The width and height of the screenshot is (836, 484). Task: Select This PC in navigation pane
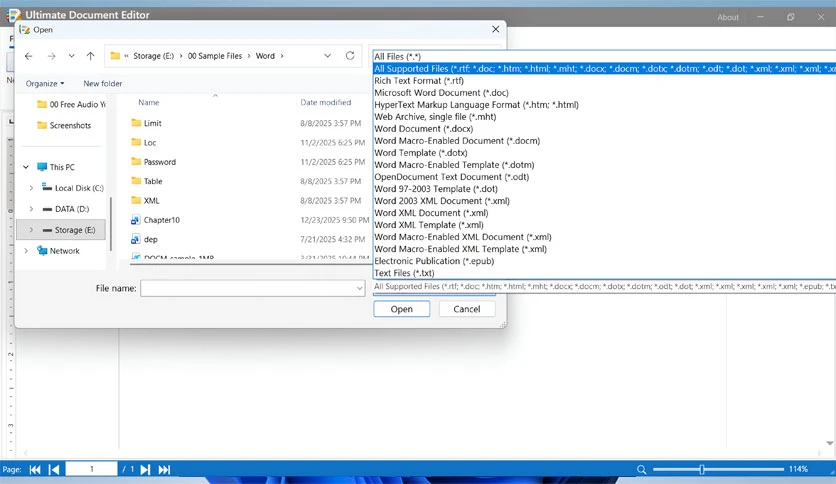tap(56, 167)
